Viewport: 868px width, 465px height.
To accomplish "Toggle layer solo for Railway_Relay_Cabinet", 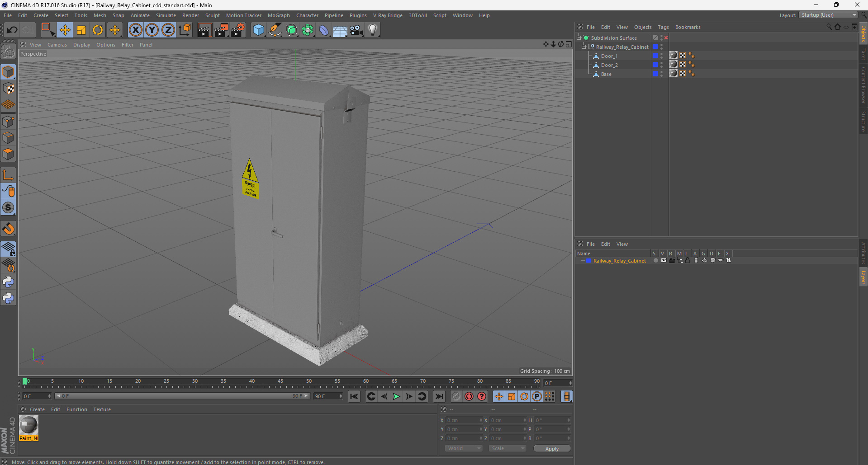I will pyautogui.click(x=655, y=260).
